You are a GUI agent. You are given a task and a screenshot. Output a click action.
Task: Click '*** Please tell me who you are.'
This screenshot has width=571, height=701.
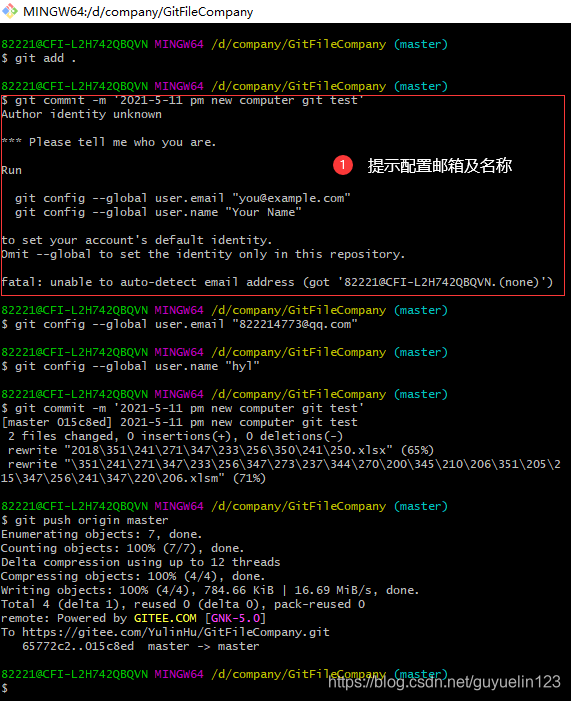pyautogui.click(x=109, y=142)
